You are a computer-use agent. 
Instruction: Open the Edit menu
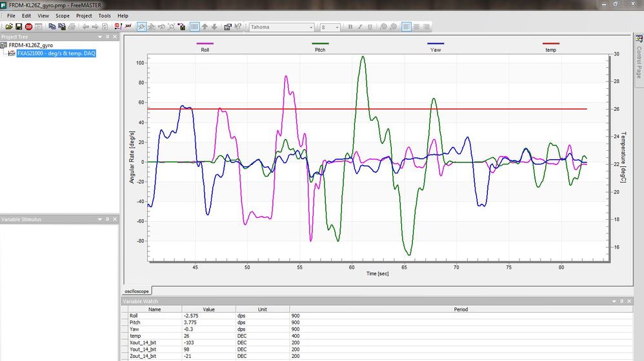tap(26, 15)
